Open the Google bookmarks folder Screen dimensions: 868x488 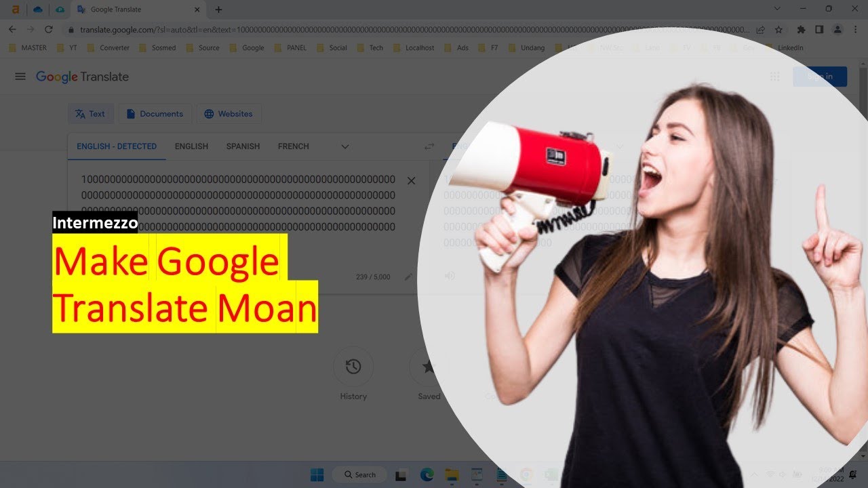tap(248, 48)
